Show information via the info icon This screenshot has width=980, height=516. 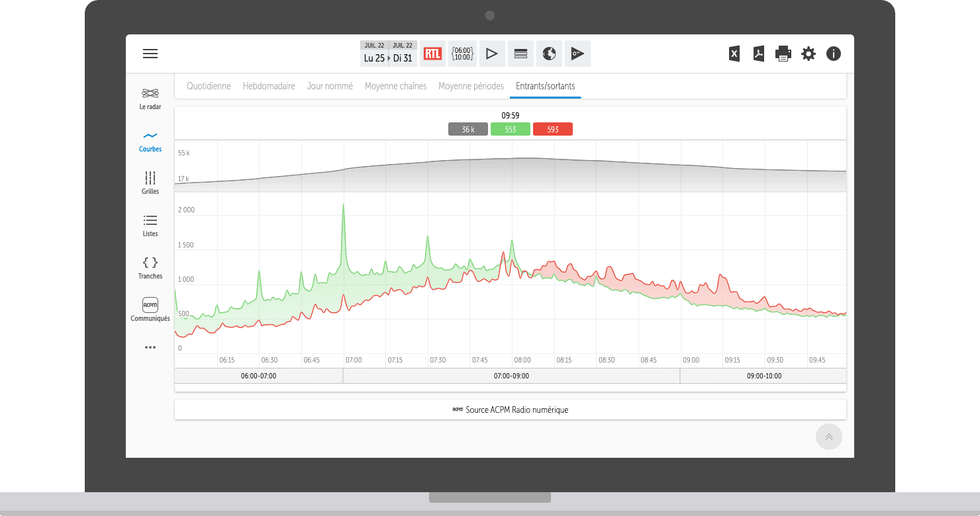click(834, 54)
